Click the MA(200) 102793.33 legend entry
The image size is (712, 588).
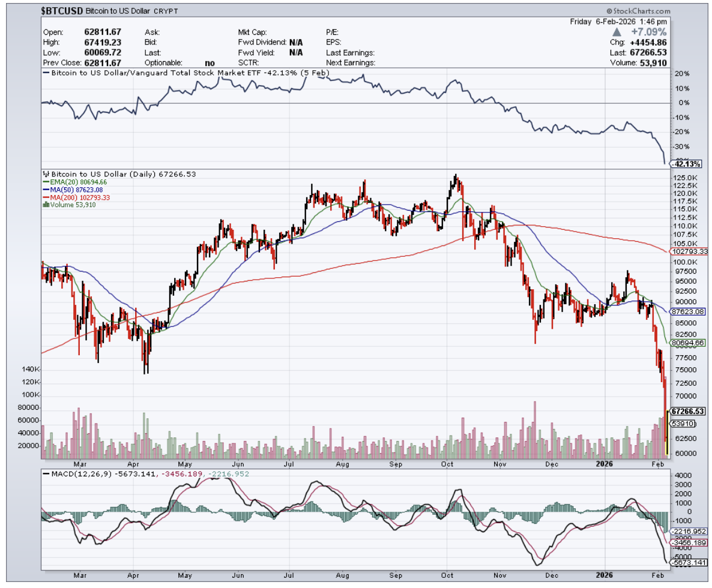coord(77,197)
